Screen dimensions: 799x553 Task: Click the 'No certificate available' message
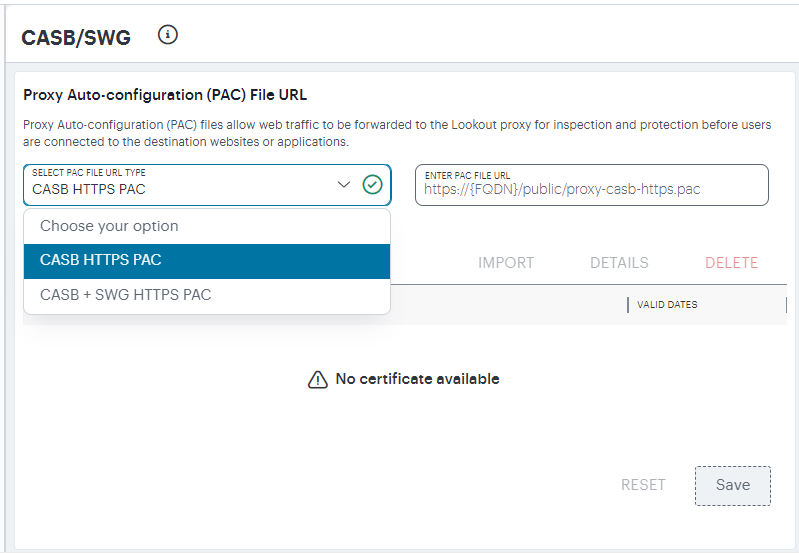point(417,379)
